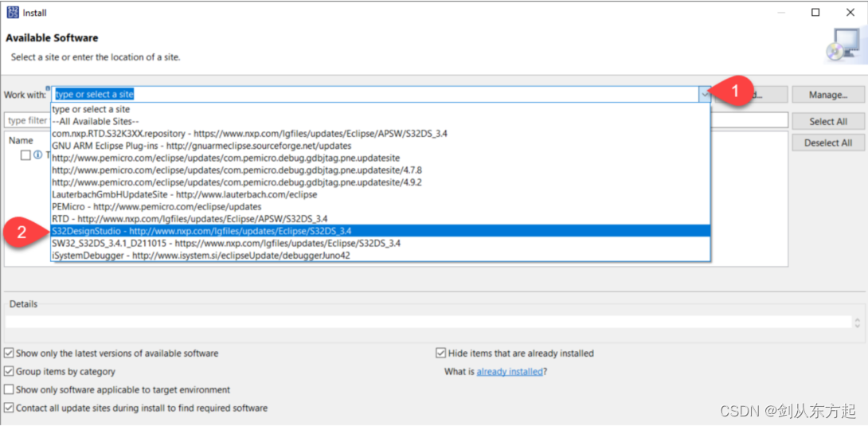
Task: Click the info icon beside the Name checkbox
Action: 37,155
